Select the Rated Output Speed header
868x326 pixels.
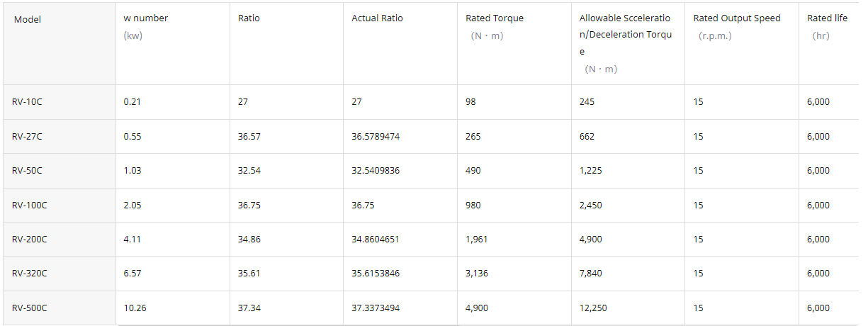(x=737, y=18)
